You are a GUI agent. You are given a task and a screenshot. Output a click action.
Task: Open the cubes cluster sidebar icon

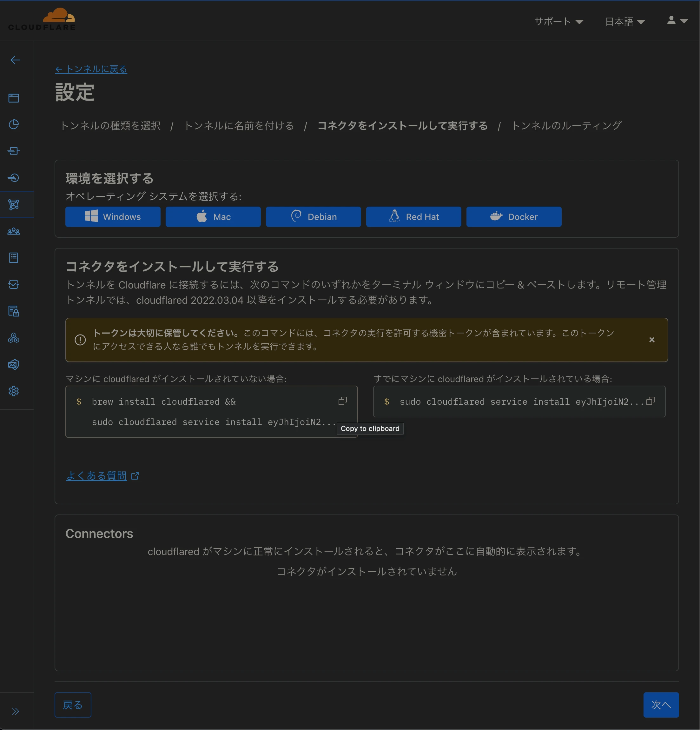(x=14, y=338)
